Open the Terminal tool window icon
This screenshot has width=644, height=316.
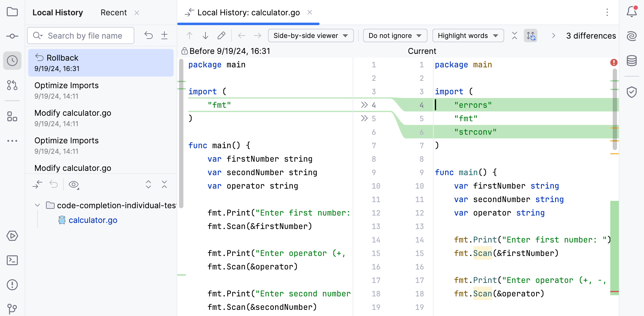pos(12,260)
